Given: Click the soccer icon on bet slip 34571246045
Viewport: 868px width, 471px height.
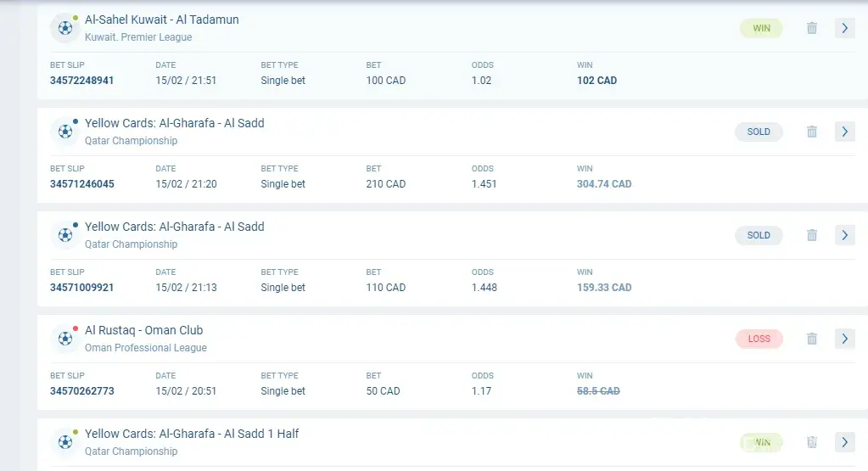Looking at the screenshot, I should coord(65,132).
